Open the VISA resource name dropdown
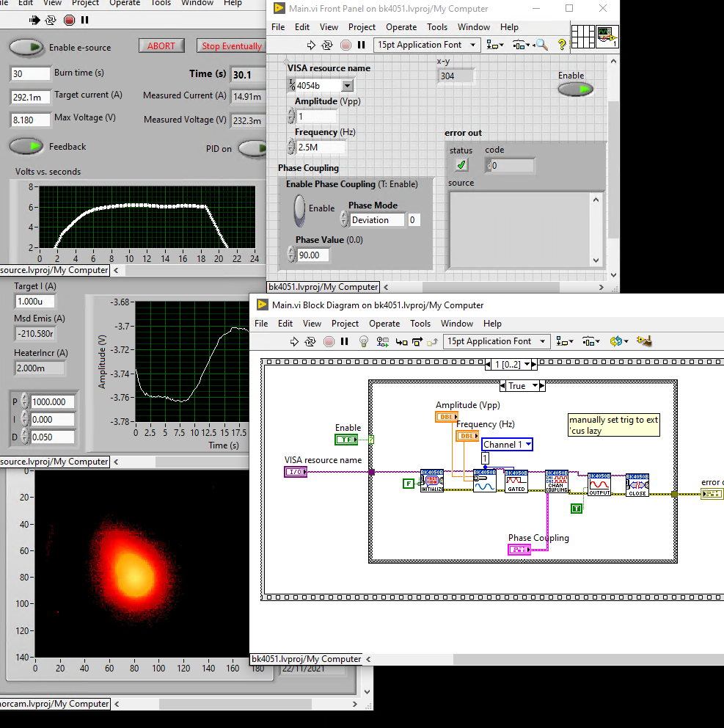Screen dimensions: 724x728 (347, 86)
